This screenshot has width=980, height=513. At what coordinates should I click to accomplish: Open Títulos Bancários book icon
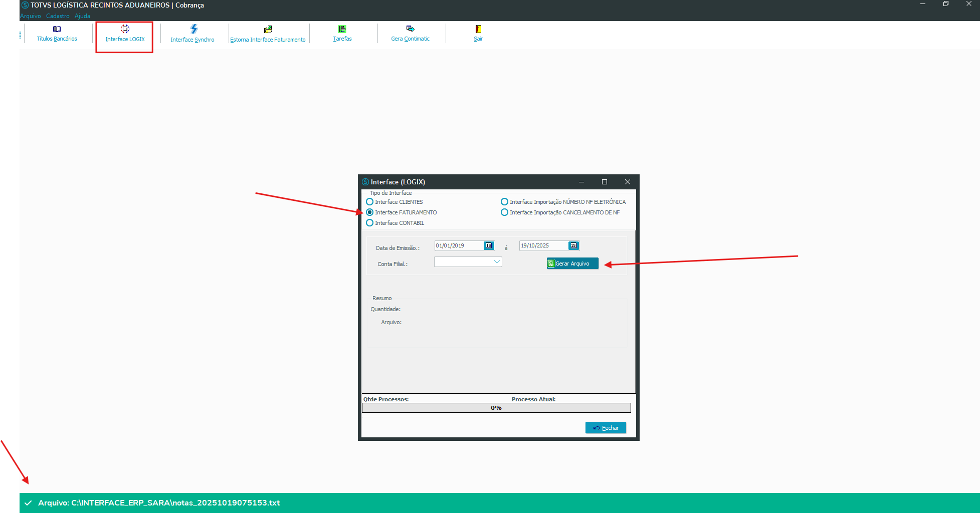(x=57, y=29)
